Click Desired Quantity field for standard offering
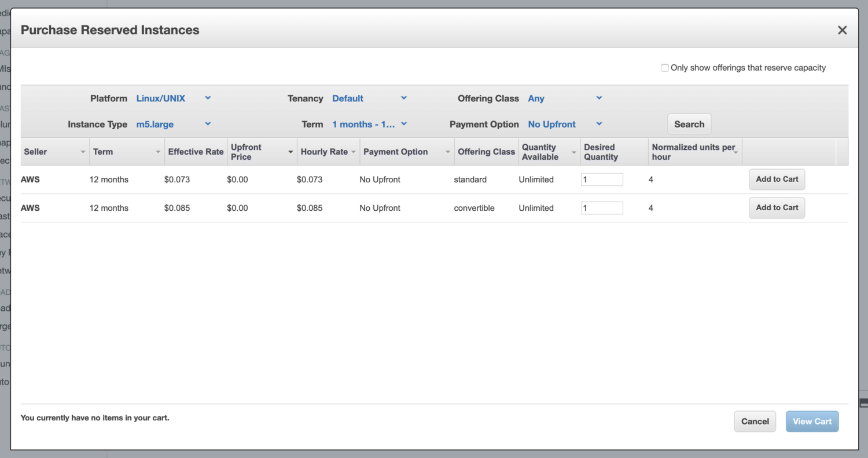The height and width of the screenshot is (458, 868). [602, 179]
